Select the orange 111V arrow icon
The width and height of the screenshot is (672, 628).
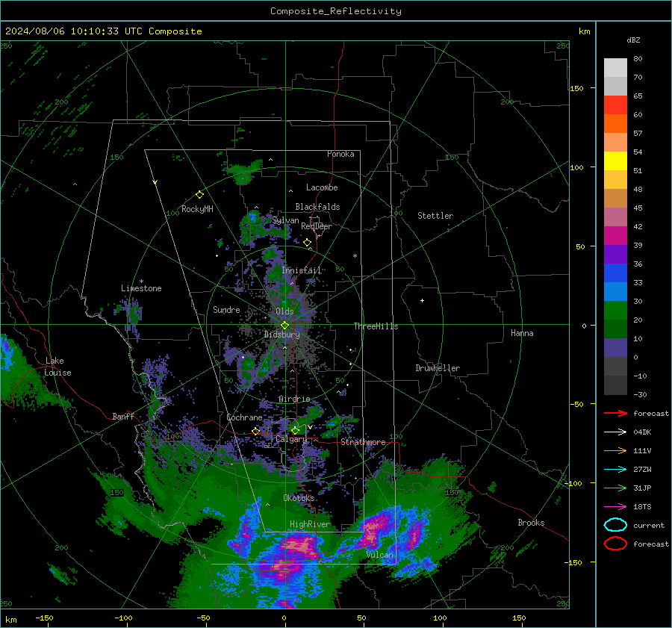615,450
